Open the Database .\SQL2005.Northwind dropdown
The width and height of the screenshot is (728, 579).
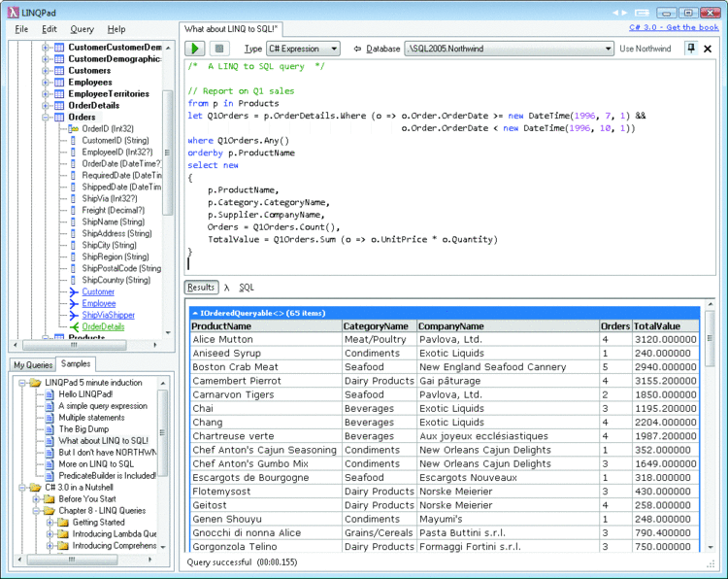tap(510, 49)
